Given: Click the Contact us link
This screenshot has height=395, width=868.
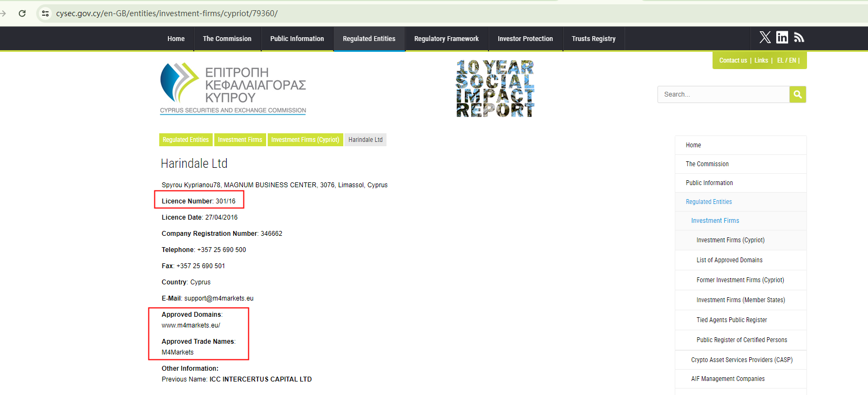Looking at the screenshot, I should click(733, 60).
